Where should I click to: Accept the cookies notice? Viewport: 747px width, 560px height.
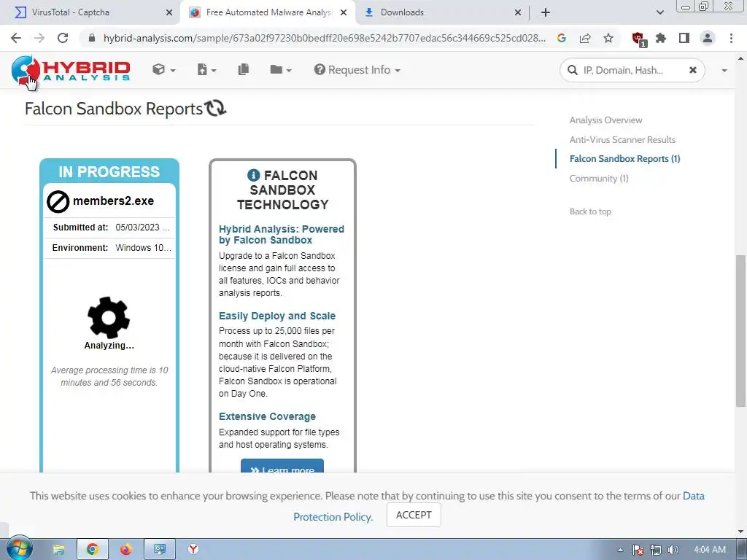pyautogui.click(x=414, y=515)
